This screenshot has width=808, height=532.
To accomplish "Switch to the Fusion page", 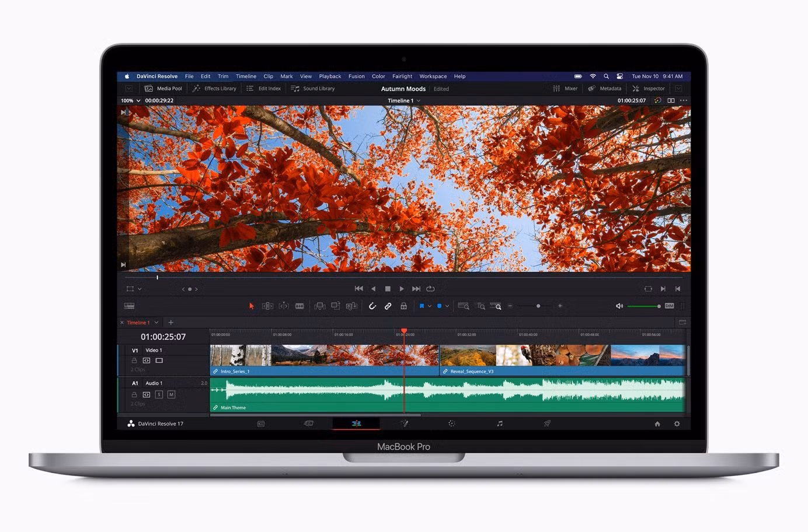I will point(405,423).
